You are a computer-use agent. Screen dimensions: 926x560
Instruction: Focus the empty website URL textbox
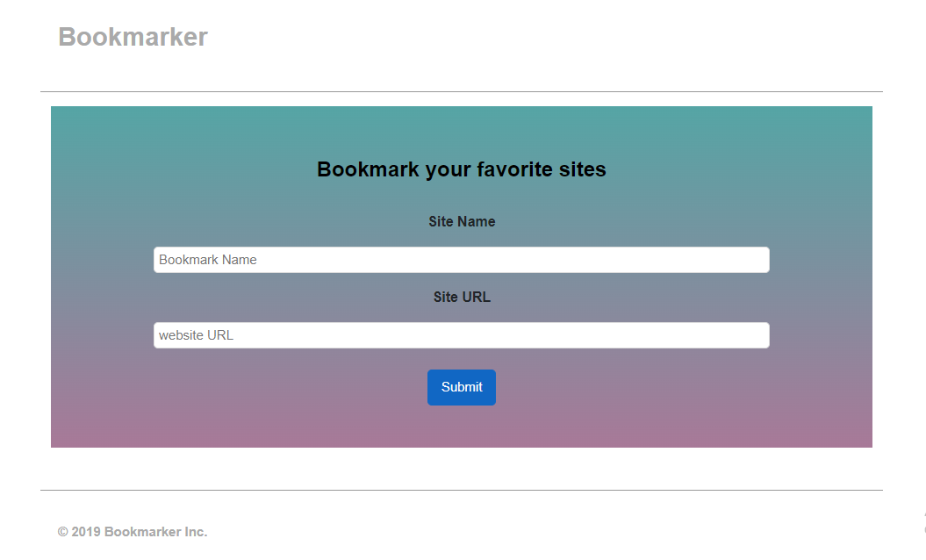click(461, 334)
